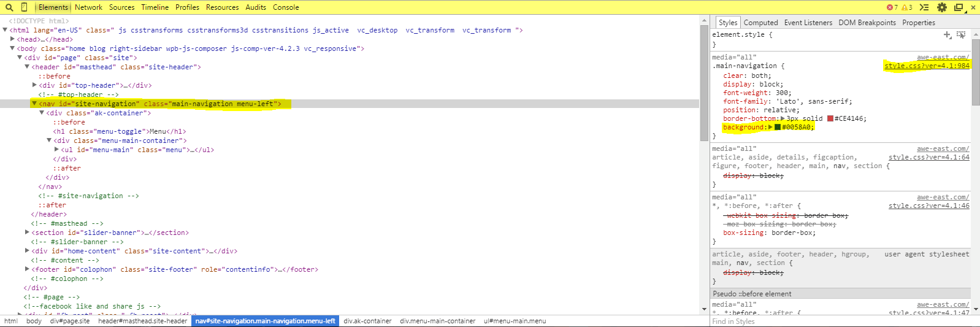Open style.css?ver=4.1:47 source link
Image resolution: width=980 pixels, height=327 pixels.
tap(928, 313)
